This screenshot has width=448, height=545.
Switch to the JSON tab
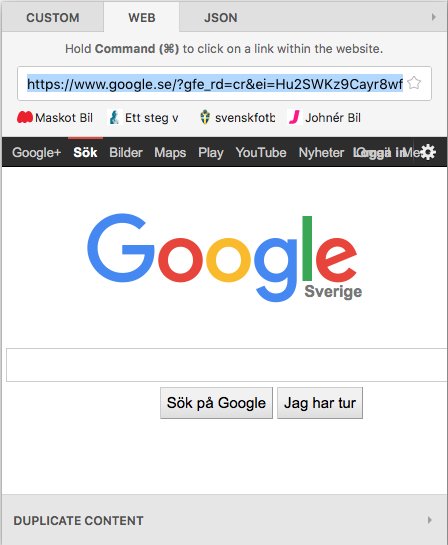point(221,18)
